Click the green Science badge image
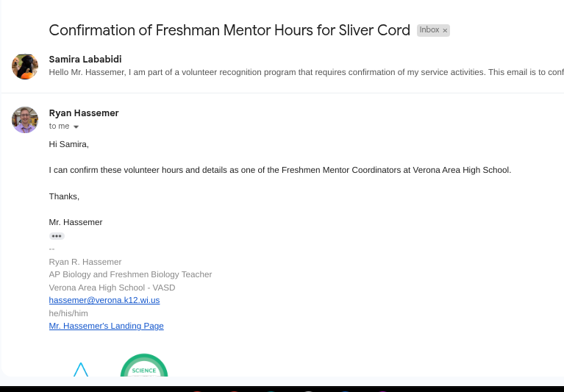Viewport: 564px width, 392px height. point(144,366)
